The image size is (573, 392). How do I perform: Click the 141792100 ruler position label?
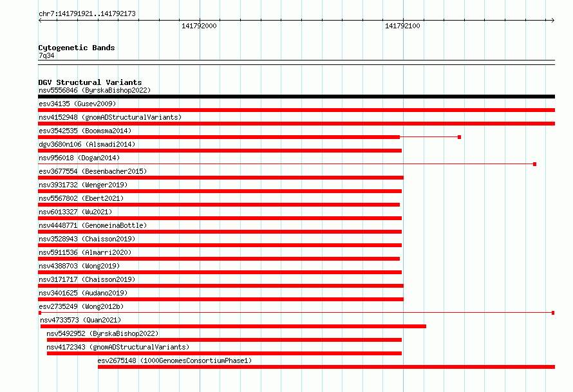pos(402,26)
